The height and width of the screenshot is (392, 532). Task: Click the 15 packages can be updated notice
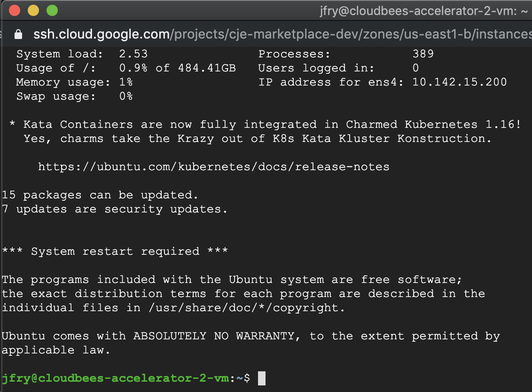[x=99, y=195]
